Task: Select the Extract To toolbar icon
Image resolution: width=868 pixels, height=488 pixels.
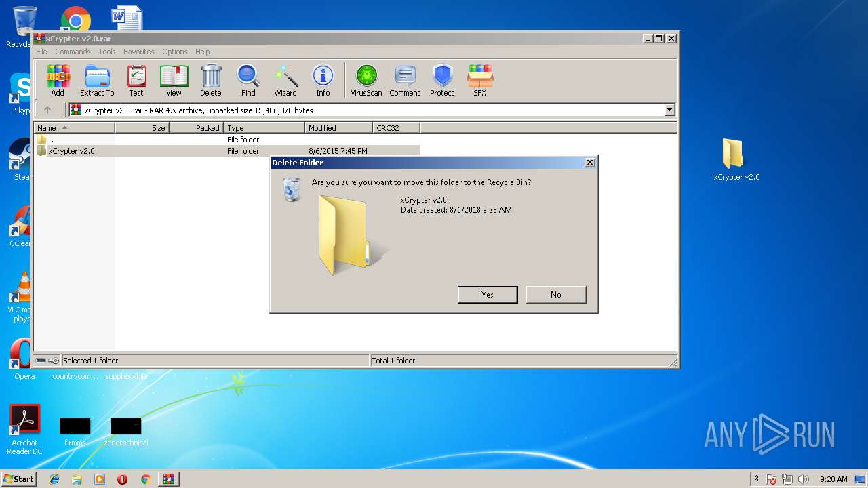Action: tap(97, 81)
